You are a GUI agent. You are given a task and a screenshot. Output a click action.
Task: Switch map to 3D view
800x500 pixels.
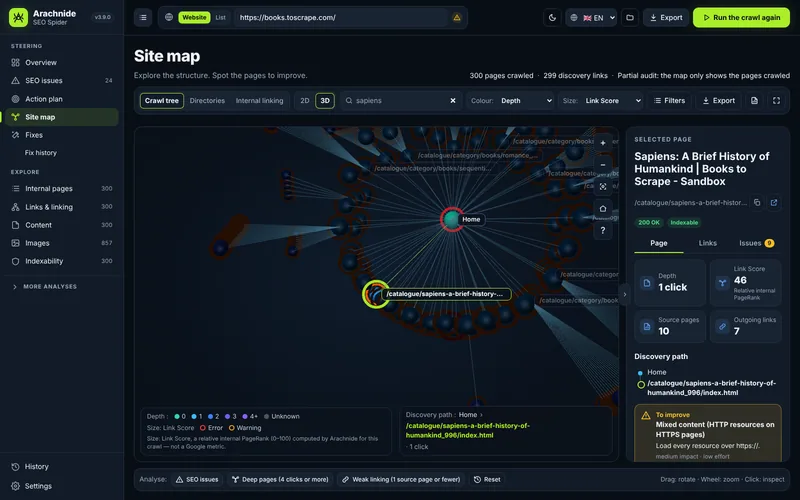[x=325, y=101]
